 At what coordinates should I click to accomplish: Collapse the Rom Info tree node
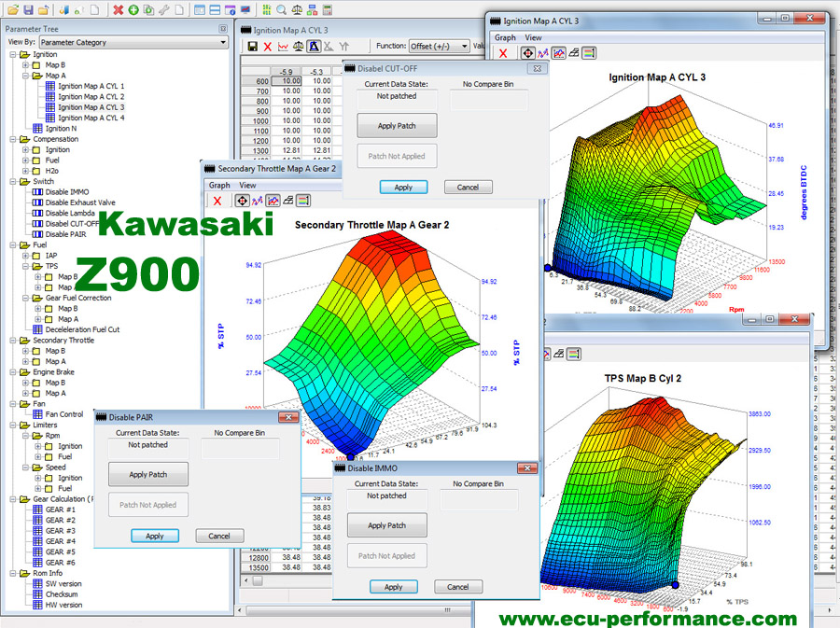tap(13, 573)
